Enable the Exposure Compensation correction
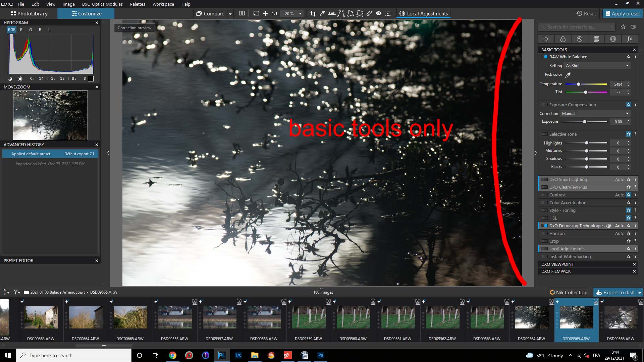 (545, 105)
